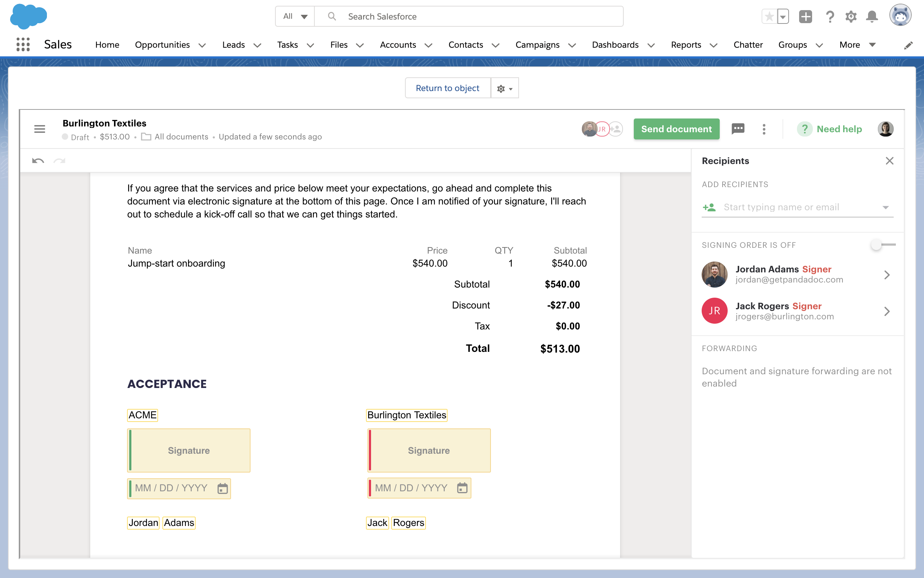Click the ACME company name field

pos(143,415)
